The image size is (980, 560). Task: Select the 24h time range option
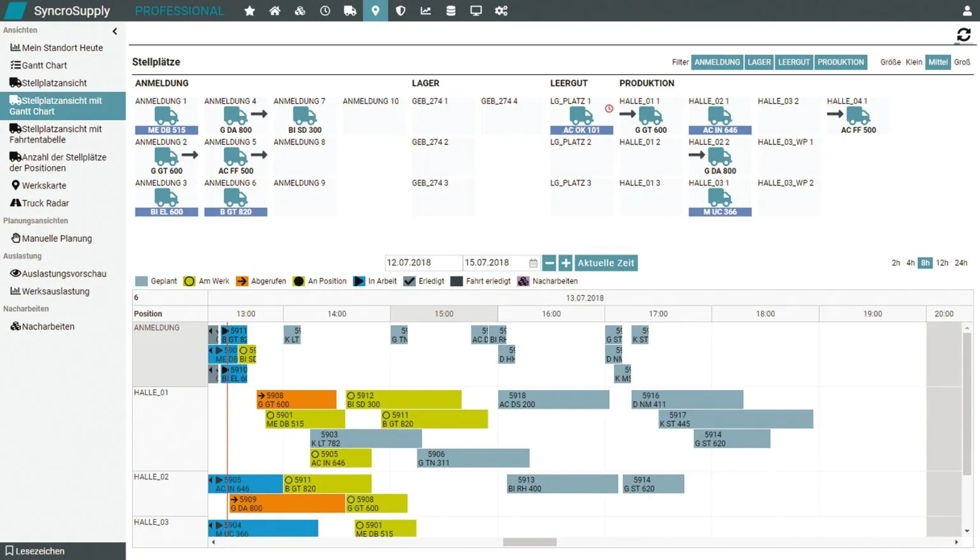[961, 262]
